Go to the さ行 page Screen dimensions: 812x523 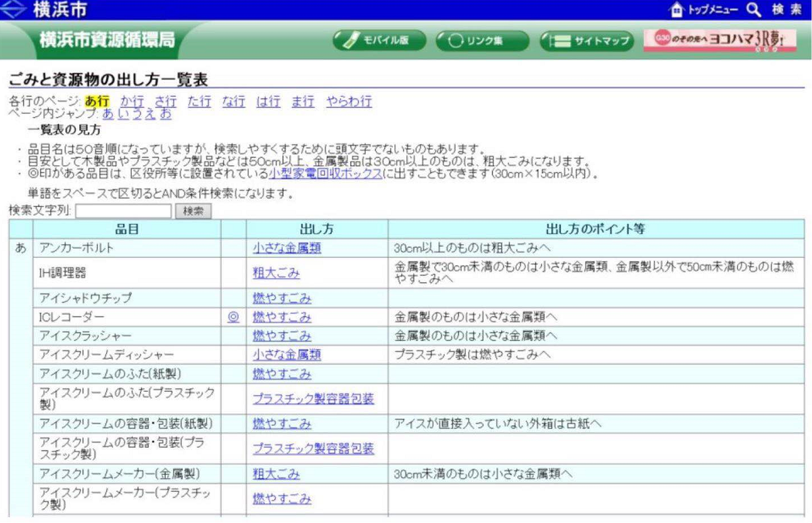tap(166, 101)
